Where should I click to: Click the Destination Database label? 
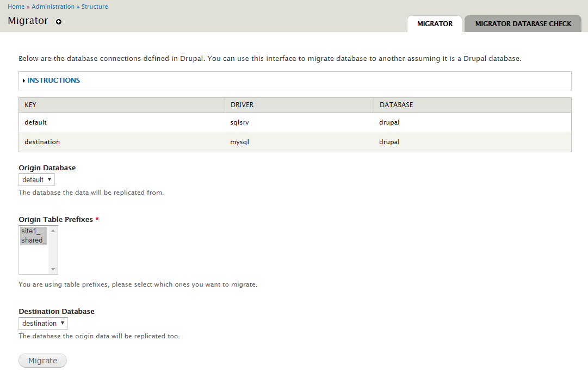pyautogui.click(x=57, y=311)
